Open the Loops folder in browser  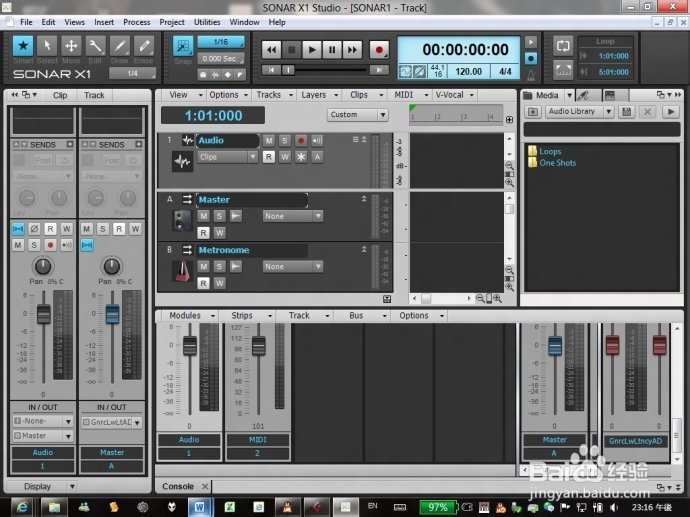pyautogui.click(x=545, y=151)
